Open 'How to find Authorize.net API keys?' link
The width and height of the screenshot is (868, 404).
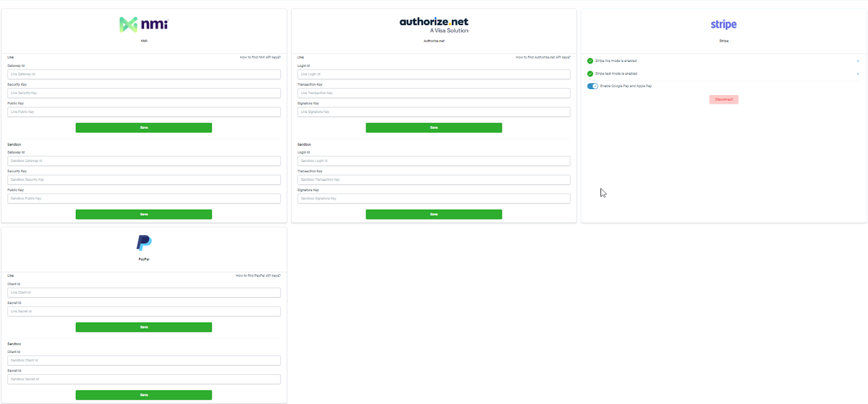point(542,57)
